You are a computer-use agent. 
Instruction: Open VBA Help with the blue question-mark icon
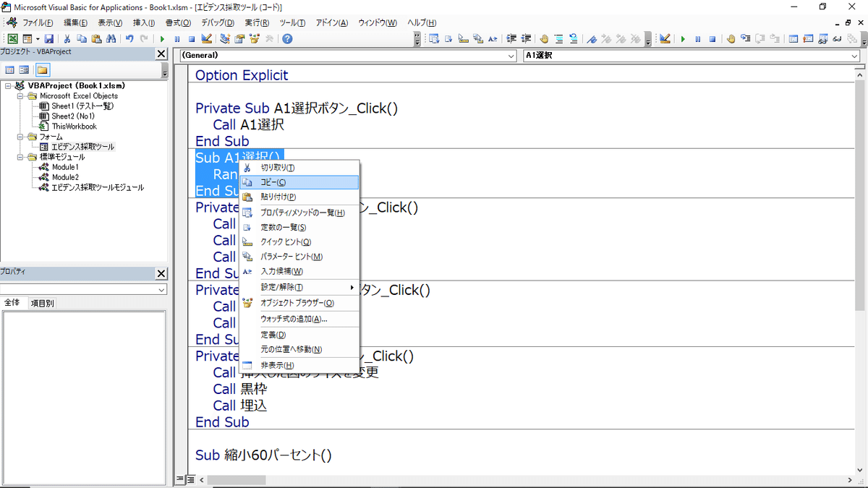(287, 38)
